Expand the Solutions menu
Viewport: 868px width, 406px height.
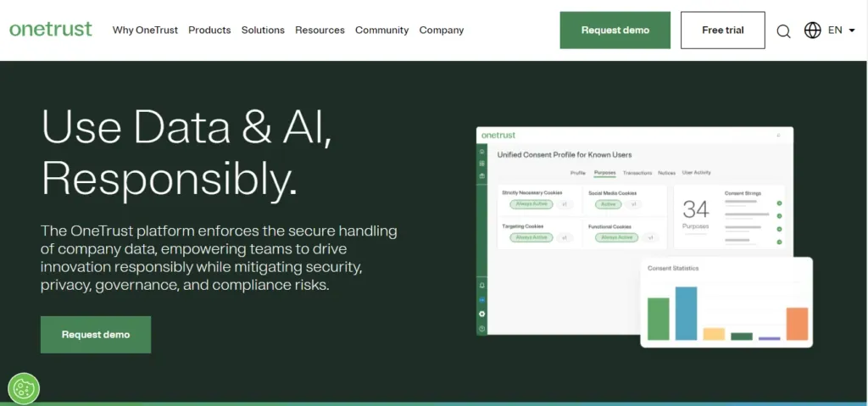[263, 30]
